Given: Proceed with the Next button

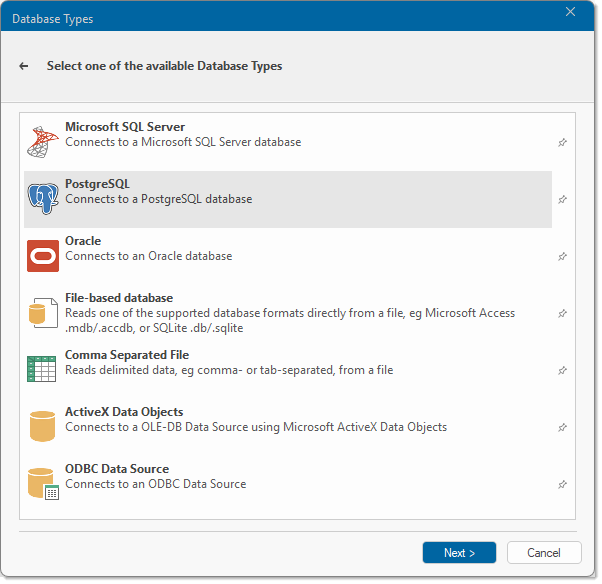Looking at the screenshot, I should 459,553.
